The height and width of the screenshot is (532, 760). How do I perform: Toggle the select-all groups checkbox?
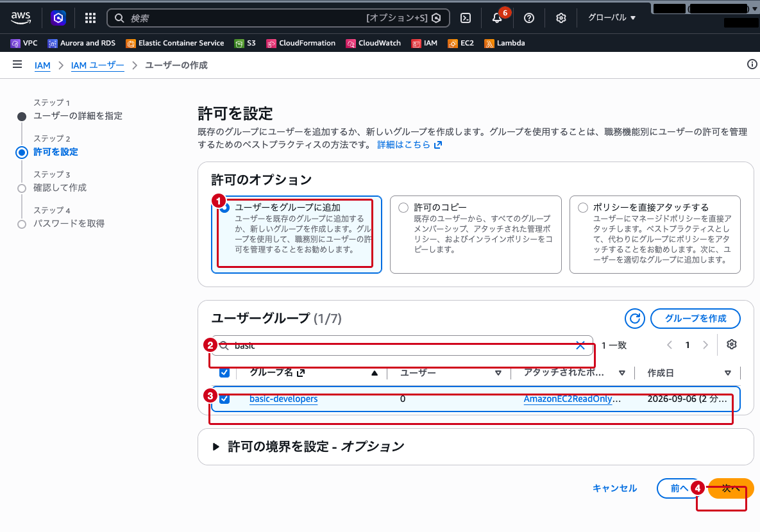click(x=224, y=372)
